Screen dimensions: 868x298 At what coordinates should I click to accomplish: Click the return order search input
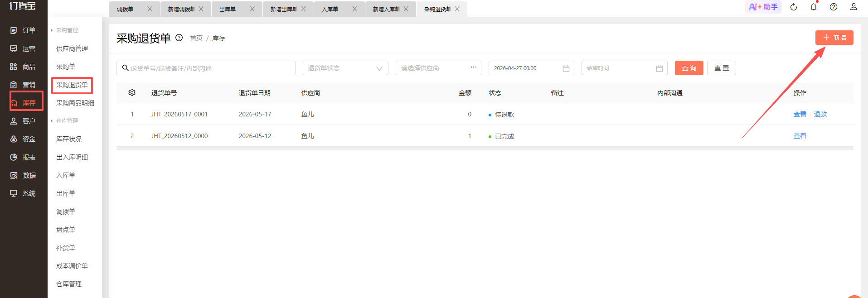coord(206,68)
